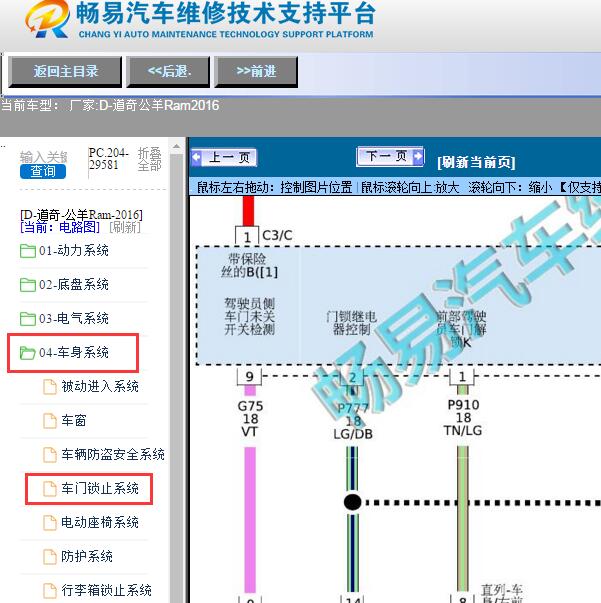Click the 查询 search button
This screenshot has height=603, width=601.
coord(43,171)
